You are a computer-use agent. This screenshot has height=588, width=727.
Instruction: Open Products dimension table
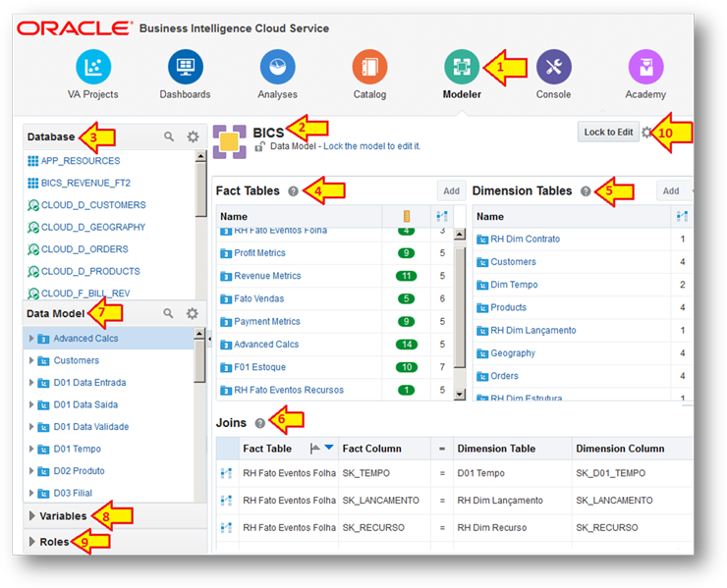(509, 307)
